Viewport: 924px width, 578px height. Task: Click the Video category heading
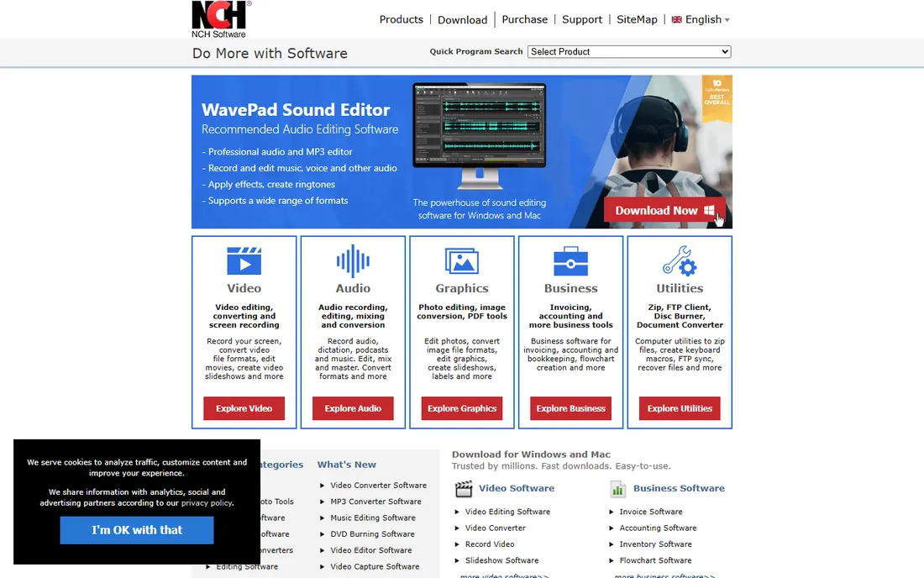244,288
